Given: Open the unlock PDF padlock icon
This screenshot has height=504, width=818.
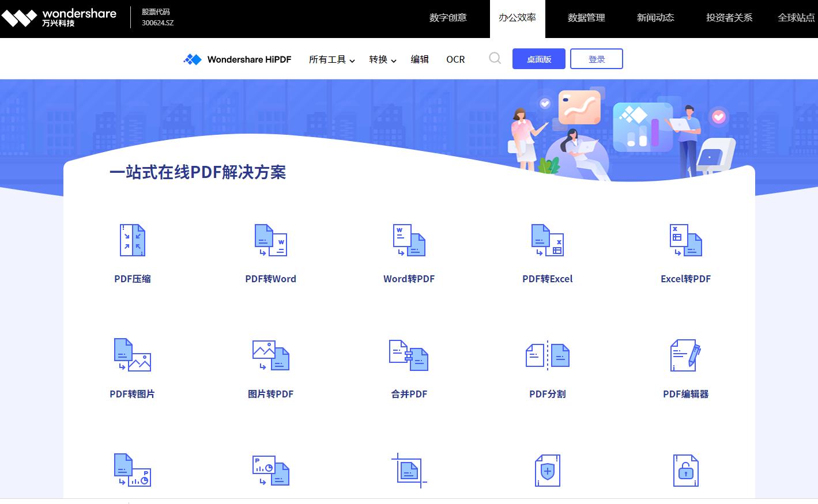Looking at the screenshot, I should pos(685,470).
